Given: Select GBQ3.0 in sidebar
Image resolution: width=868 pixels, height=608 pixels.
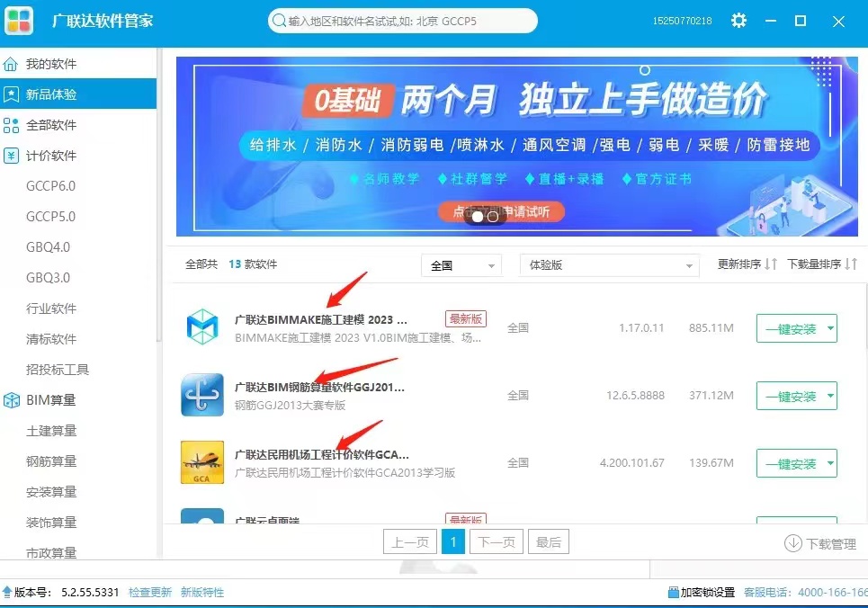Looking at the screenshot, I should click(x=49, y=277).
